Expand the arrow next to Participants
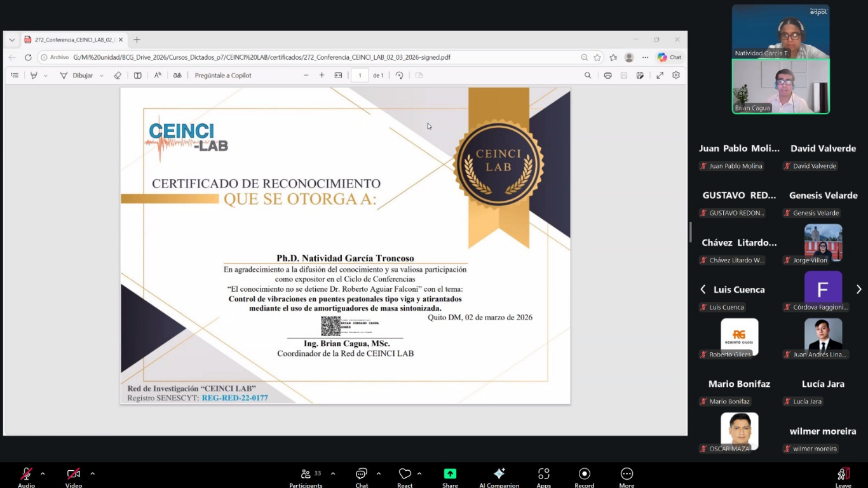 pos(332,473)
